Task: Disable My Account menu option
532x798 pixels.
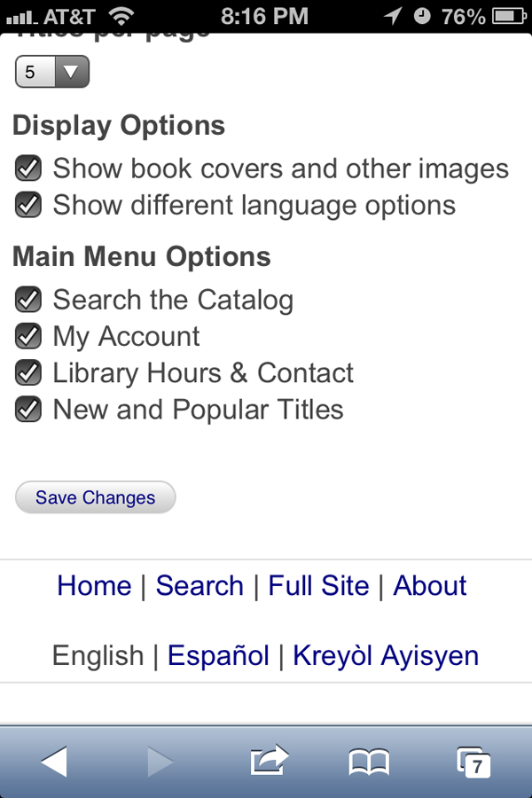Action: pos(28,336)
